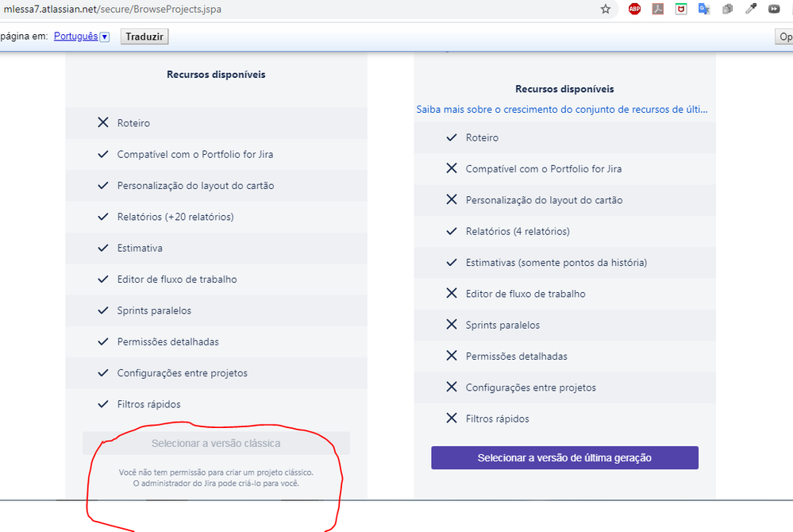Bookmark this page with the star icon
Viewport: 793px width, 532px height.
pos(606,9)
